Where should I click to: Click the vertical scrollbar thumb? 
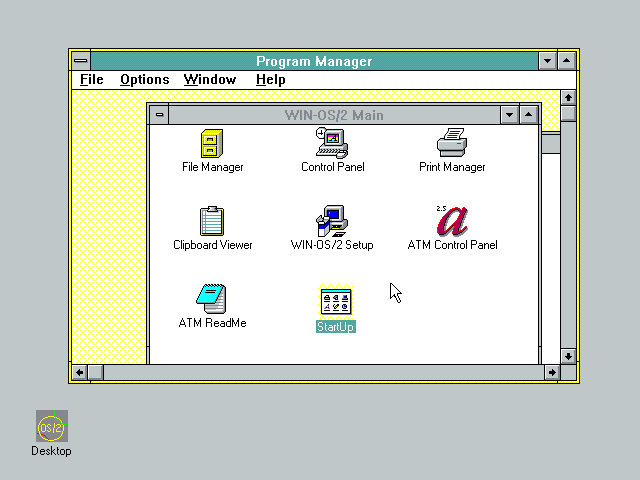(568, 113)
